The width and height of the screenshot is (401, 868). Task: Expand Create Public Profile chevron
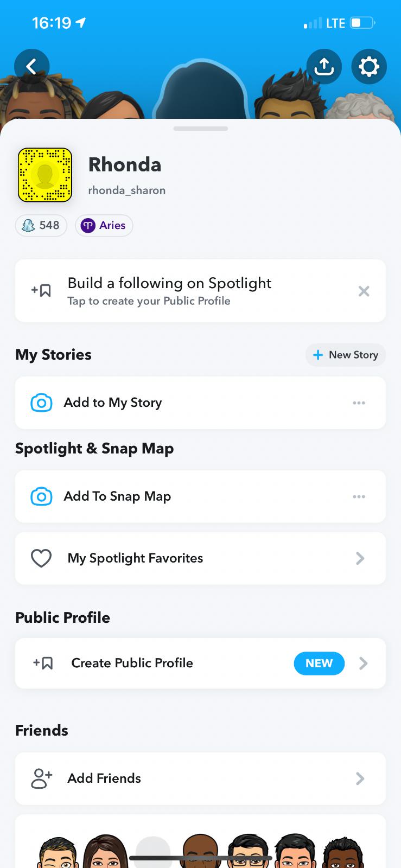363,663
